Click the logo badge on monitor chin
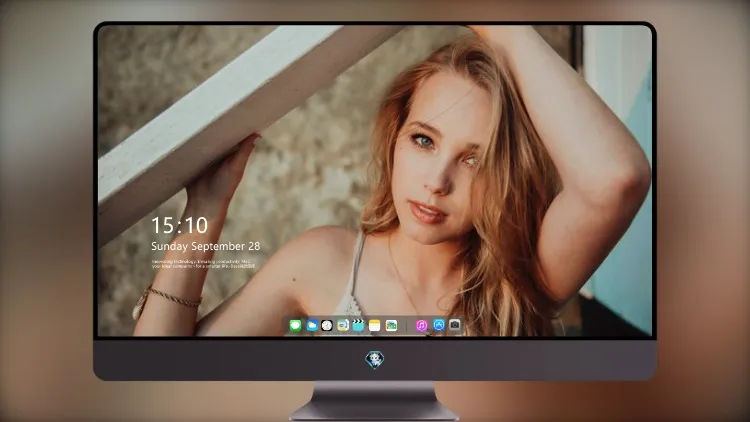The width and height of the screenshot is (750, 422). (x=375, y=359)
